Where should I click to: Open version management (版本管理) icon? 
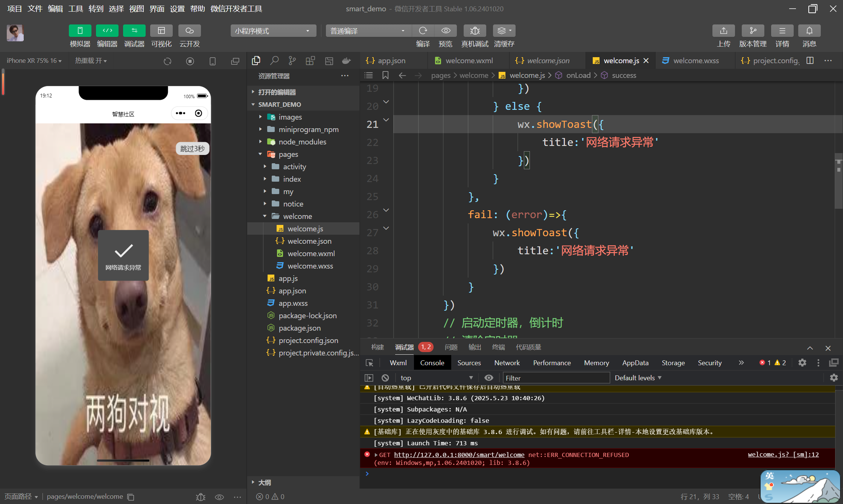click(x=753, y=31)
